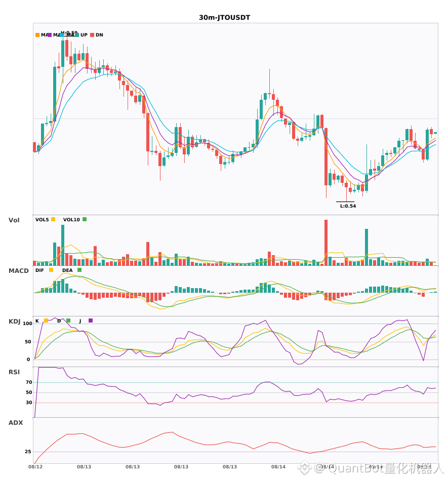The width and height of the screenshot is (448, 481).
Task: Click the DN legend text label
Action: click(x=99, y=35)
